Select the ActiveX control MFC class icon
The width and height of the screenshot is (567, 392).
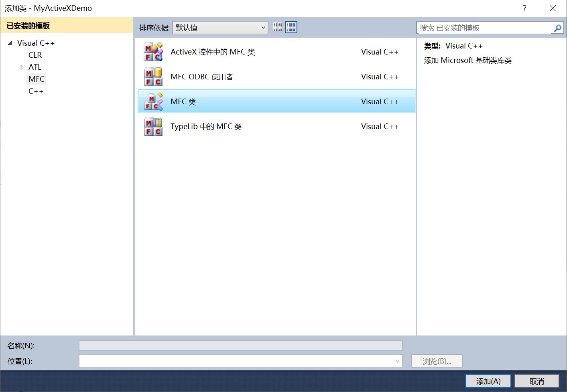[153, 52]
